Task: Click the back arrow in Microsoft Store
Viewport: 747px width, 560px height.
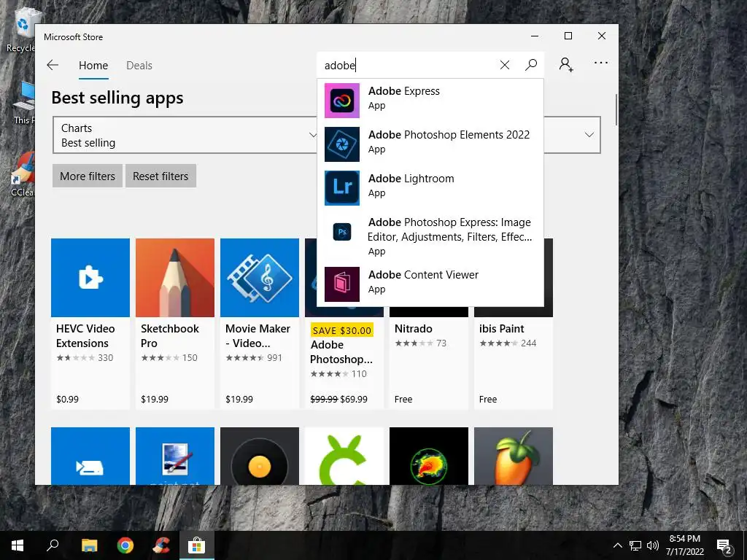Action: [53, 65]
